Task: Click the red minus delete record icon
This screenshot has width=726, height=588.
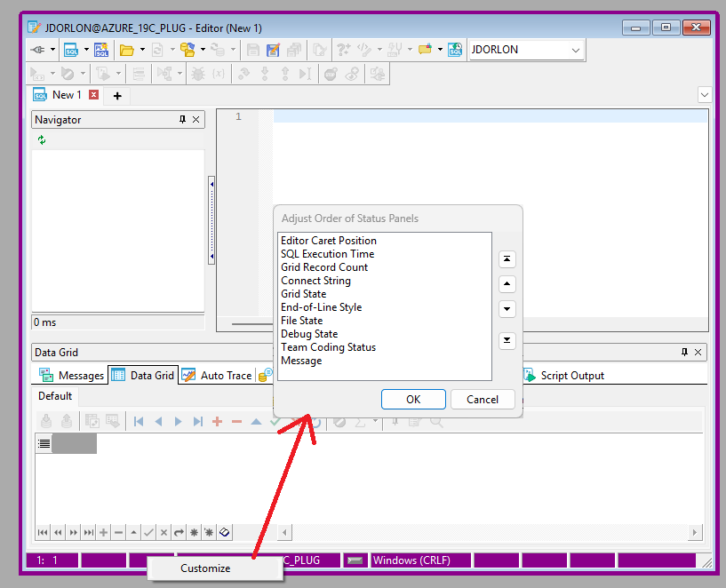Action: pos(236,421)
